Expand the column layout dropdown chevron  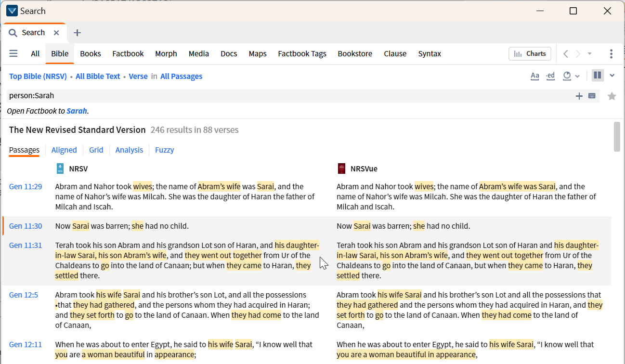click(612, 75)
